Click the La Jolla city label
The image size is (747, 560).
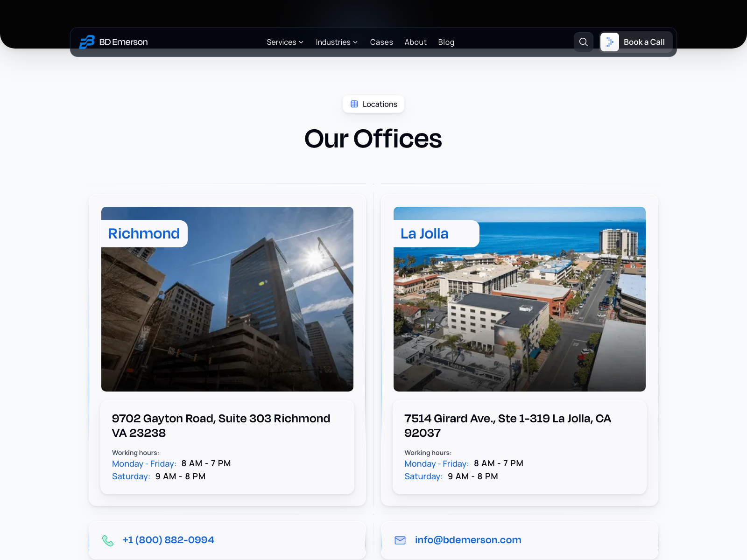click(424, 233)
